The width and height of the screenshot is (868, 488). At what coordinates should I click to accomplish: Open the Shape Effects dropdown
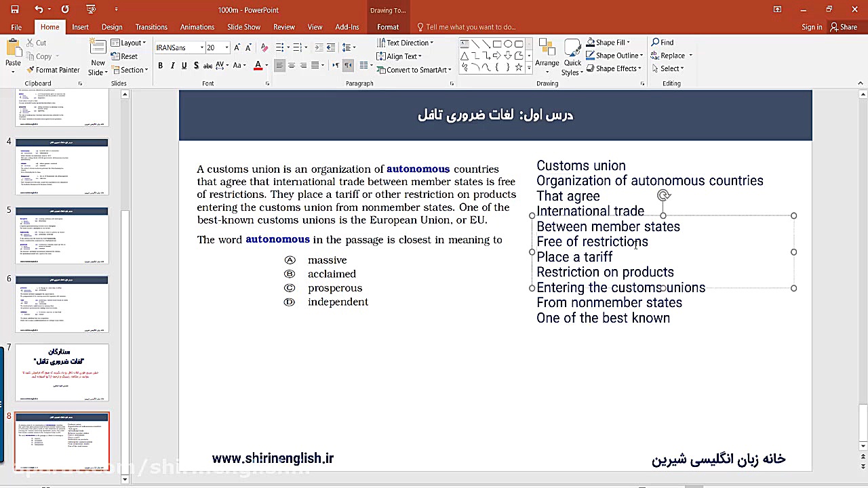[613, 68]
